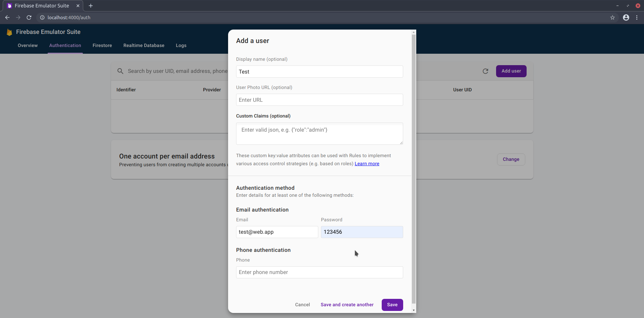Open the browser profile icon
The height and width of the screenshot is (318, 644).
(x=626, y=17)
